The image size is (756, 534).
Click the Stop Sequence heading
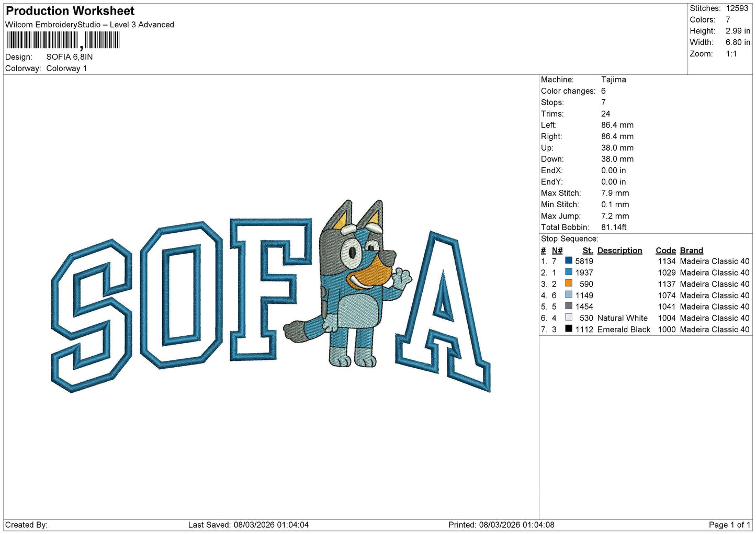pos(569,239)
